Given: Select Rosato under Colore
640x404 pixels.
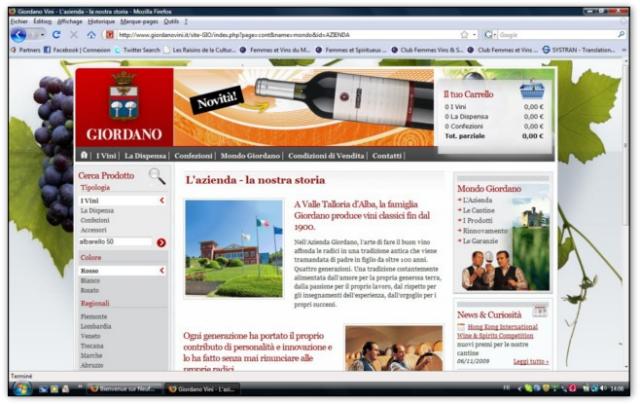Looking at the screenshot, I should click(90, 290).
